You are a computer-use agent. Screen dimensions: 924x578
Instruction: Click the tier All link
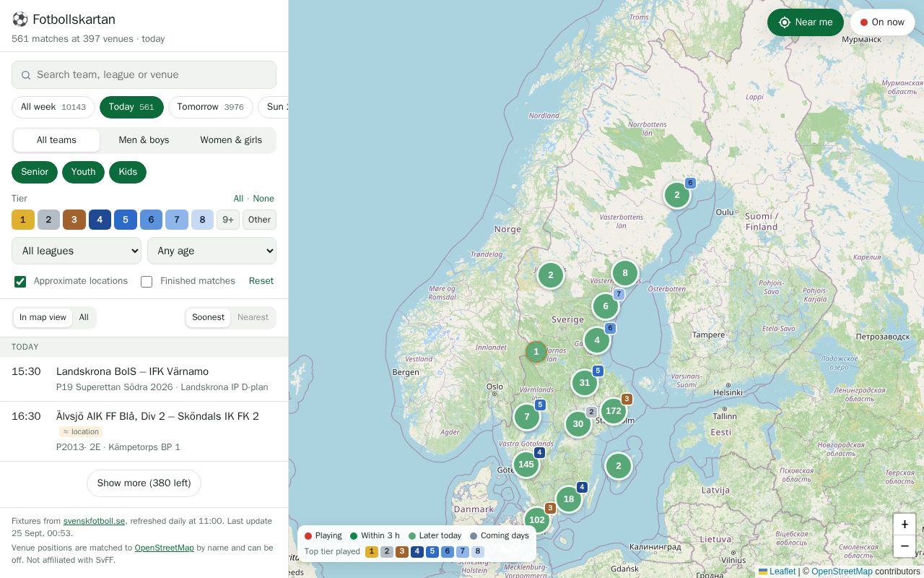click(x=238, y=199)
